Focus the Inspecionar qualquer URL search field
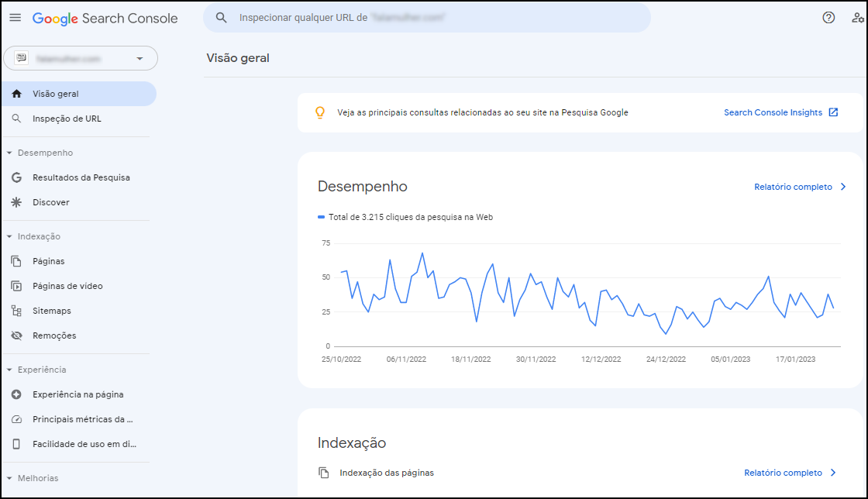The width and height of the screenshot is (868, 499). click(427, 18)
